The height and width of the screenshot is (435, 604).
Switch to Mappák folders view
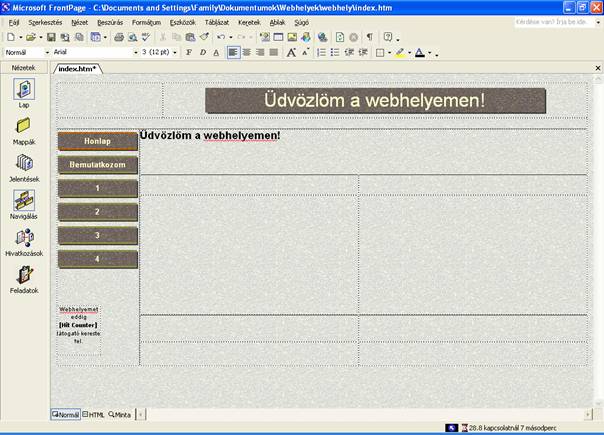coord(24,126)
